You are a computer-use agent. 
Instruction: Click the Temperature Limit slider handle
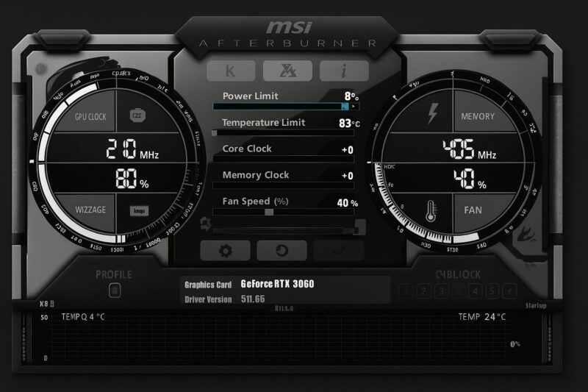214,133
